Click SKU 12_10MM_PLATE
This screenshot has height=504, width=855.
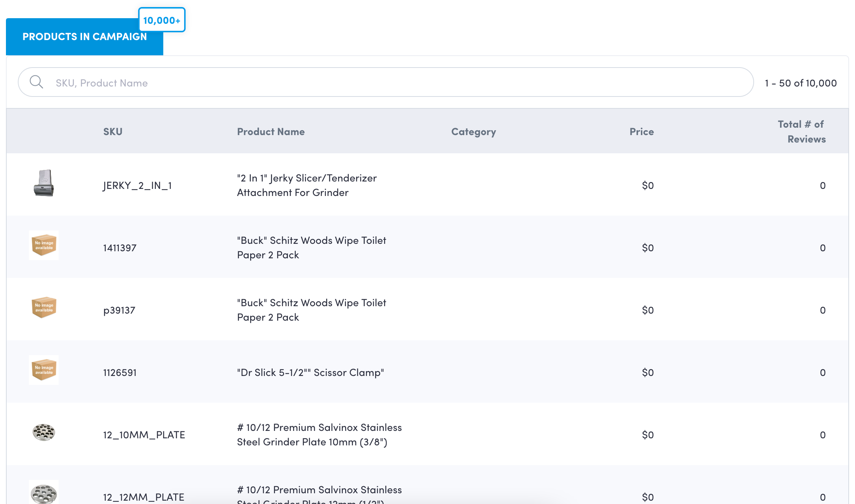[x=144, y=435]
